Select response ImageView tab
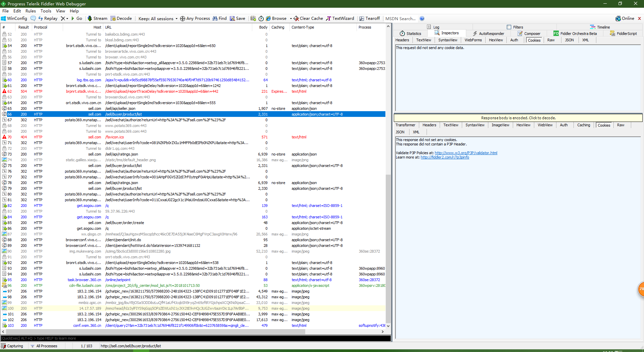Screen dimensions: 644x352 click(x=500, y=125)
